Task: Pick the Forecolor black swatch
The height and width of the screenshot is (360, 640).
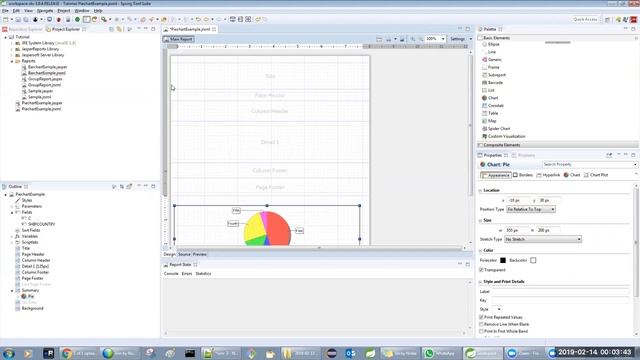Action: click(503, 260)
